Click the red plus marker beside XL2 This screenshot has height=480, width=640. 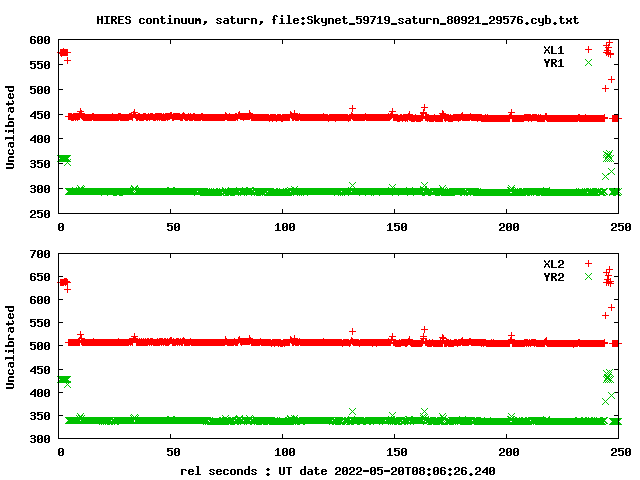click(x=588, y=263)
